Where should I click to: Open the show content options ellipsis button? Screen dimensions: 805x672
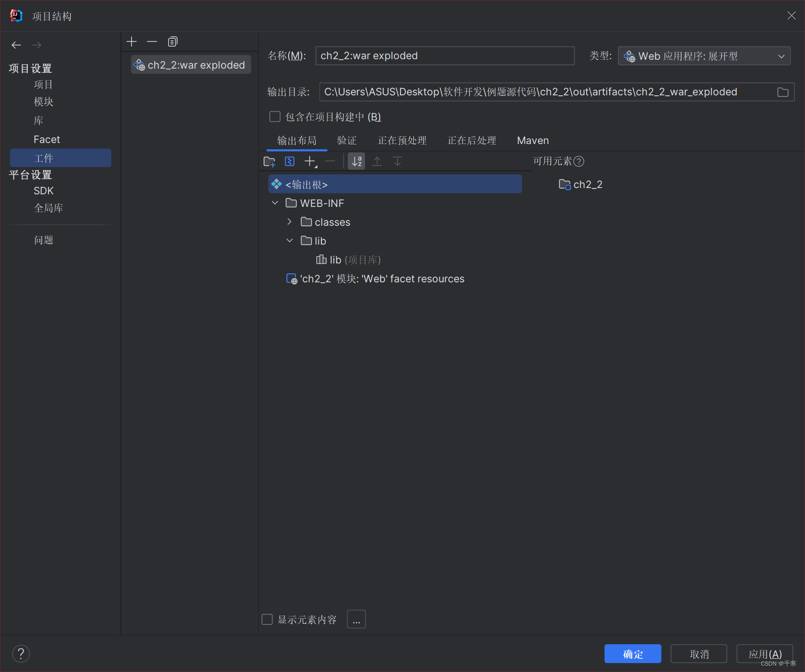(356, 619)
